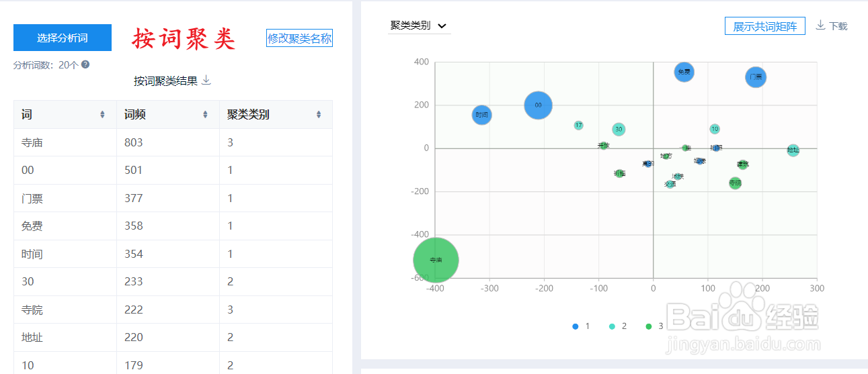Click the large green 寺庙 bubble
Screen dimensions: 868x374
(436, 260)
